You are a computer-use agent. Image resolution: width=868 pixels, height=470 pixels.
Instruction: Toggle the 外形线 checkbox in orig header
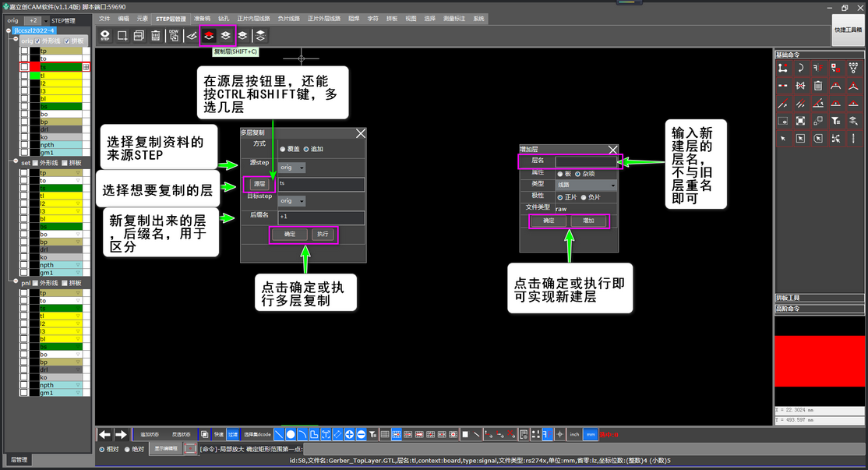click(x=37, y=41)
